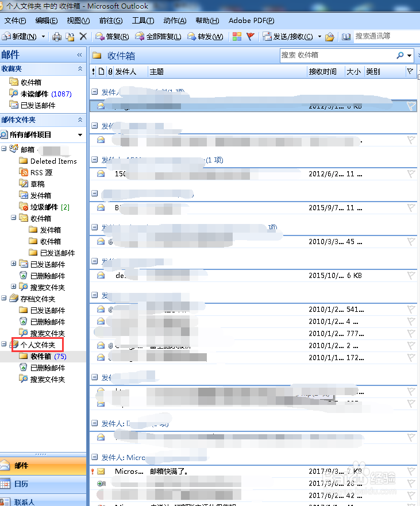Click the Print icon in the toolbar

(57, 37)
